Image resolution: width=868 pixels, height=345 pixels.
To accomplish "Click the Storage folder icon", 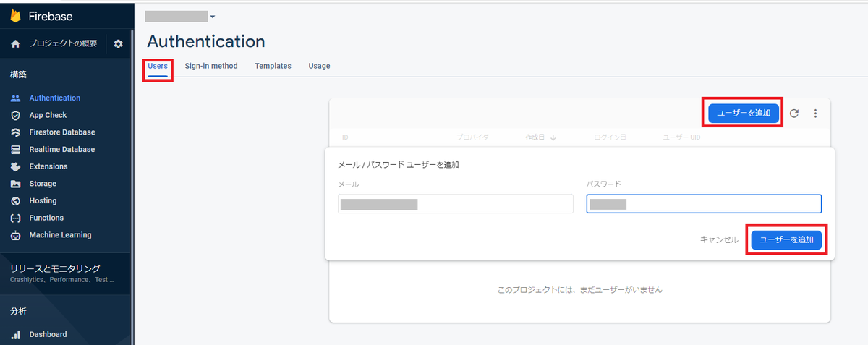I will (15, 184).
